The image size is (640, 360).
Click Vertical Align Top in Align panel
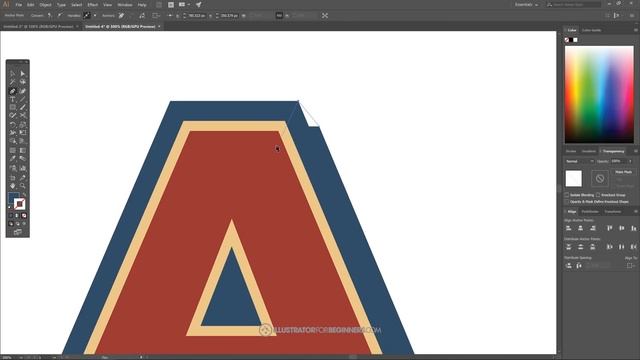tap(609, 228)
